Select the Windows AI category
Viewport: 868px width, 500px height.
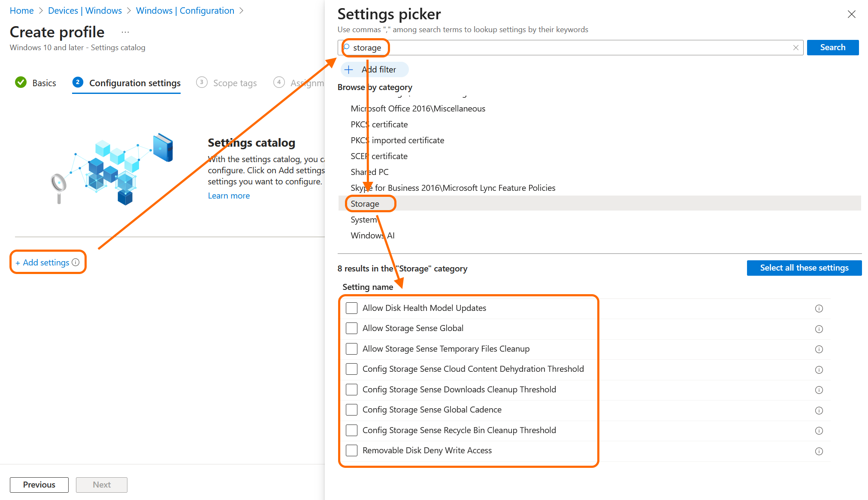click(372, 235)
